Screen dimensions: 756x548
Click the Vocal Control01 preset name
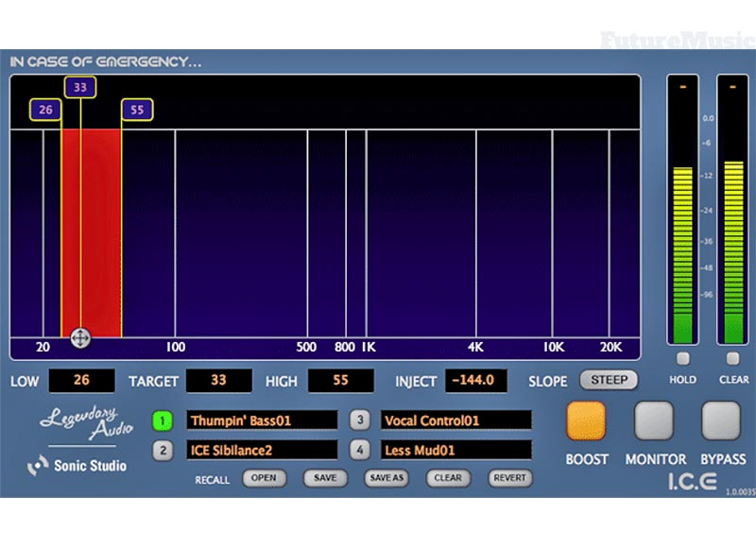[x=456, y=420]
